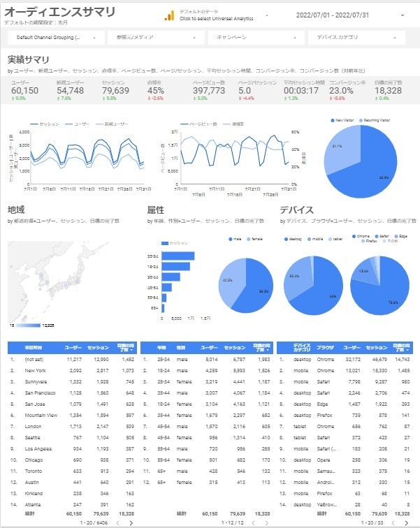Click the 実績サマリ section heading
Image resolution: width=420 pixels, height=528 pixels.
pyautogui.click(x=29, y=59)
